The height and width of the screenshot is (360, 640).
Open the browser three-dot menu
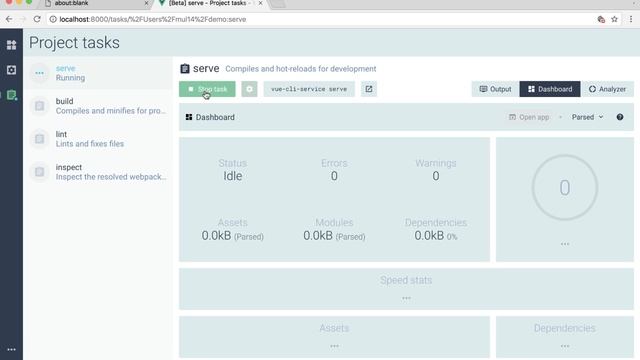pos(631,19)
